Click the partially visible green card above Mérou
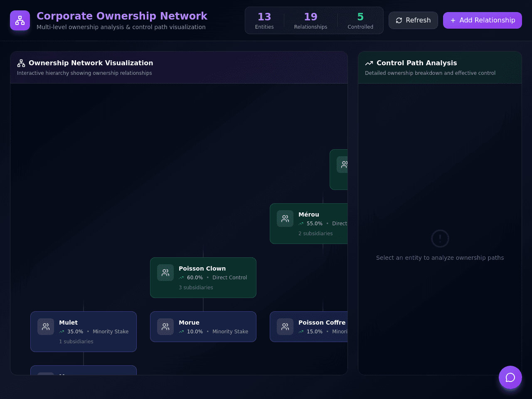This screenshot has width=532, height=399. click(x=339, y=170)
